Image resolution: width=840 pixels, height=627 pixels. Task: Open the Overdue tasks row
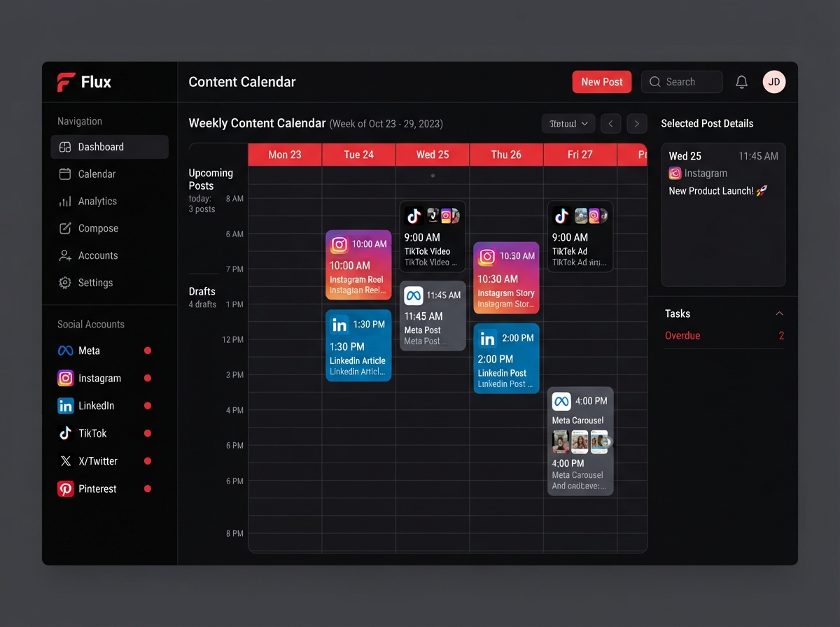[x=724, y=336]
